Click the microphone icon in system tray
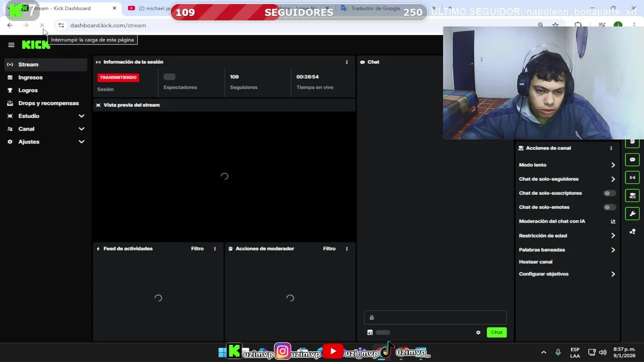This screenshot has height=362, width=644. click(x=558, y=352)
